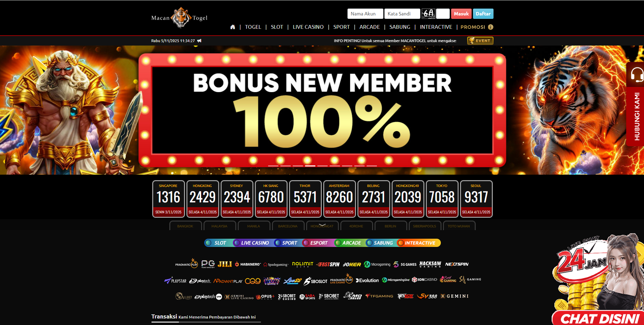Image resolution: width=644 pixels, height=325 pixels.
Task: Open the LIVE CASINO menu item
Action: [308, 27]
